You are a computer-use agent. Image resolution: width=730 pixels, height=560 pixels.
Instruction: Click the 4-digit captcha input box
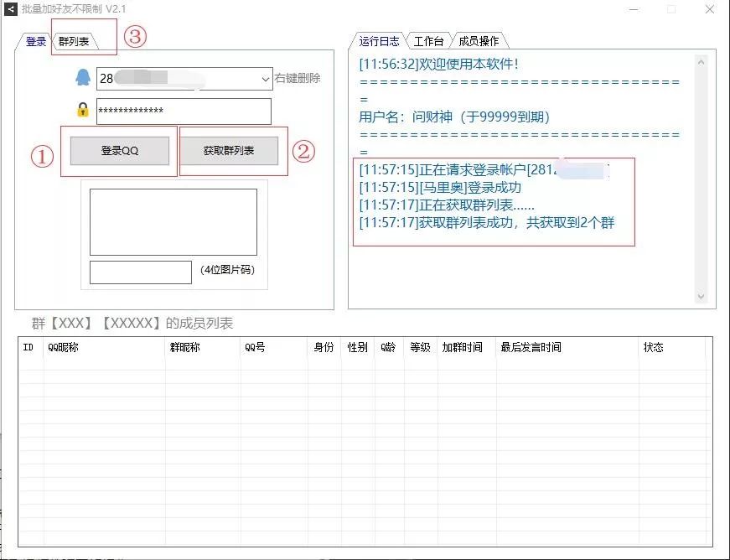point(139,272)
